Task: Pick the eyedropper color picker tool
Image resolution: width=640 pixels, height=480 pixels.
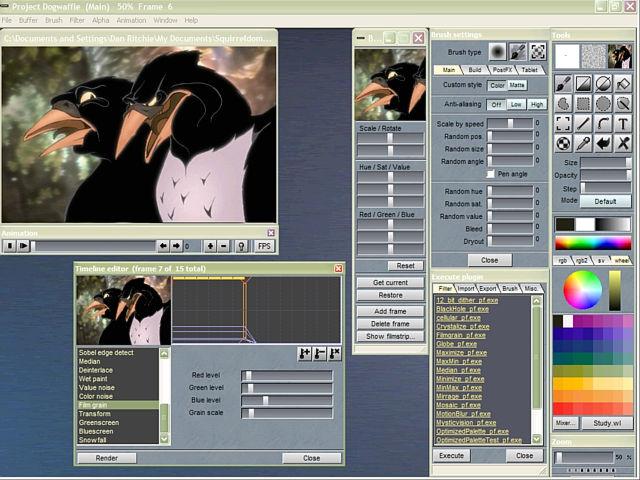Action: pos(583,144)
